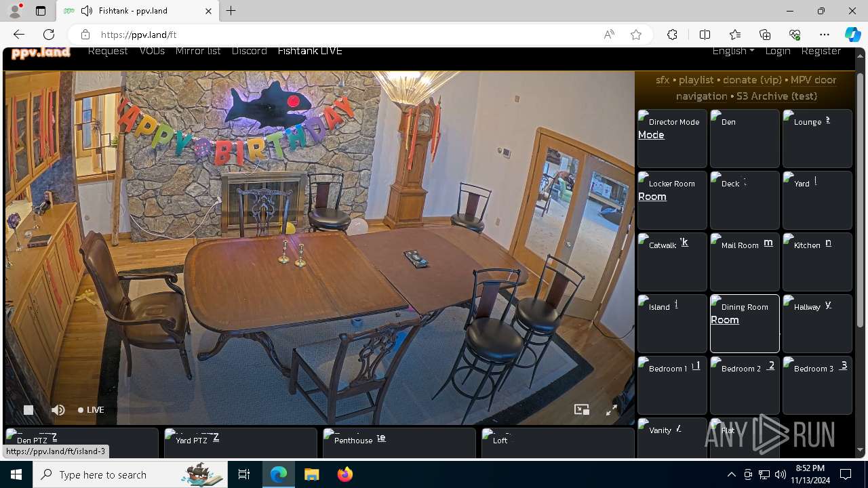Mute the video player volume

pos(58,409)
